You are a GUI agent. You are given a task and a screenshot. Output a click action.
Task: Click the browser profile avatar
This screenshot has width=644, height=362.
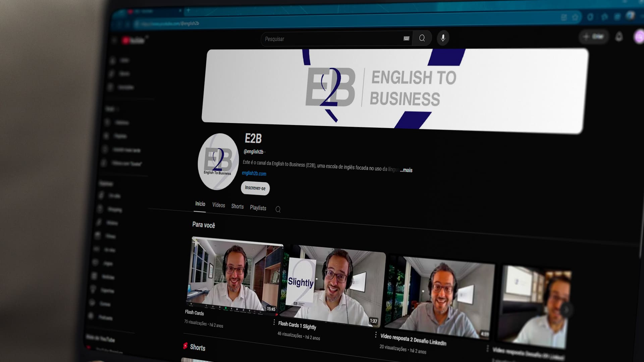[630, 15]
